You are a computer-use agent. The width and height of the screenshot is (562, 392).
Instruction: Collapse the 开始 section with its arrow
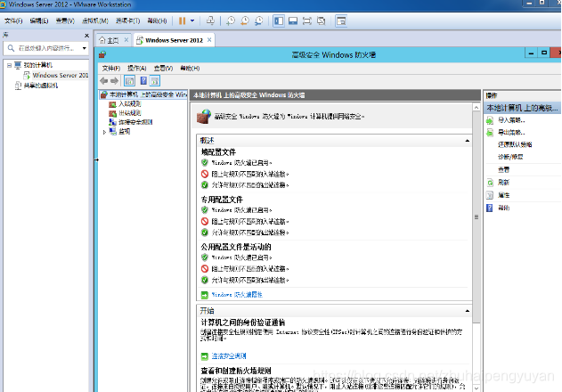click(x=467, y=311)
